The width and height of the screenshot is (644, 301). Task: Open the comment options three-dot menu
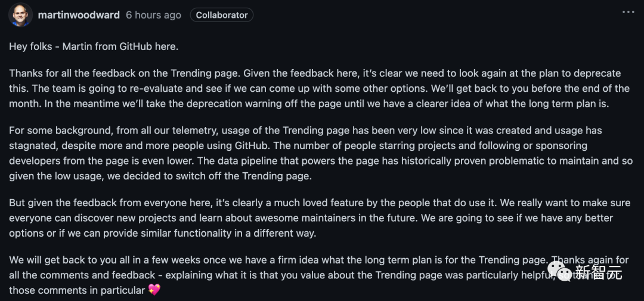(628, 12)
